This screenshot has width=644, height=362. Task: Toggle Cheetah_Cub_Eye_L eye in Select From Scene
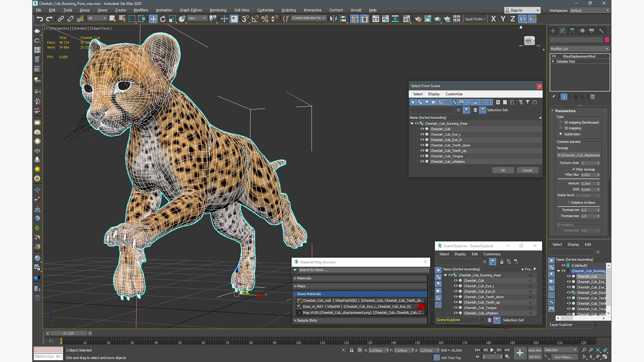tap(422, 134)
